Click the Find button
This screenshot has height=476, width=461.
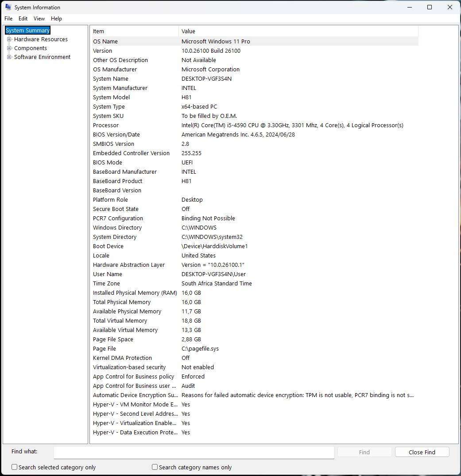pos(364,452)
